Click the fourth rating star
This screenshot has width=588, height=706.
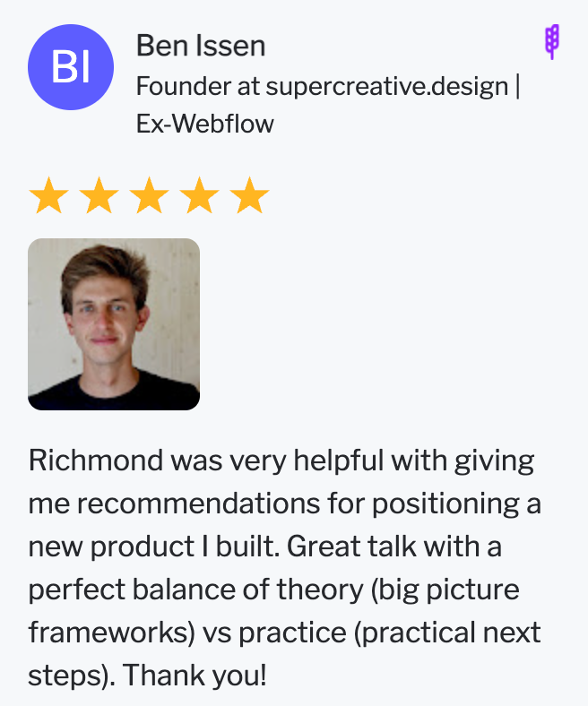[199, 195]
